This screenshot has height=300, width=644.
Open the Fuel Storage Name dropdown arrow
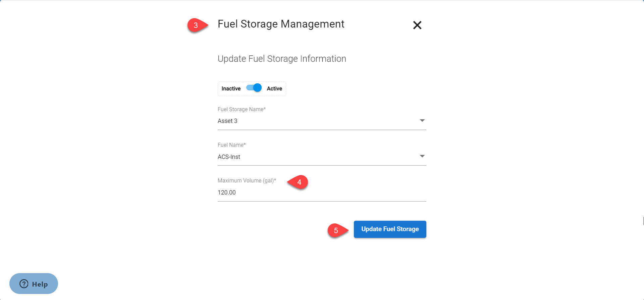pos(422,121)
